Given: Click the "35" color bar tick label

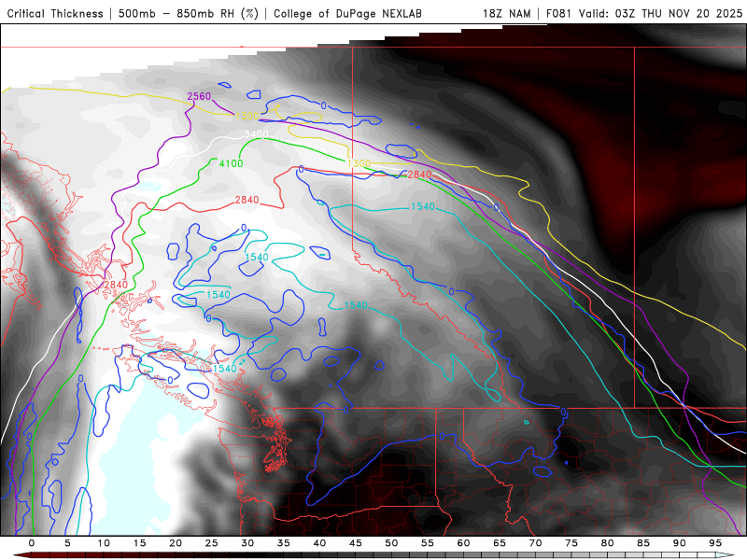Looking at the screenshot, I should coord(284,543).
